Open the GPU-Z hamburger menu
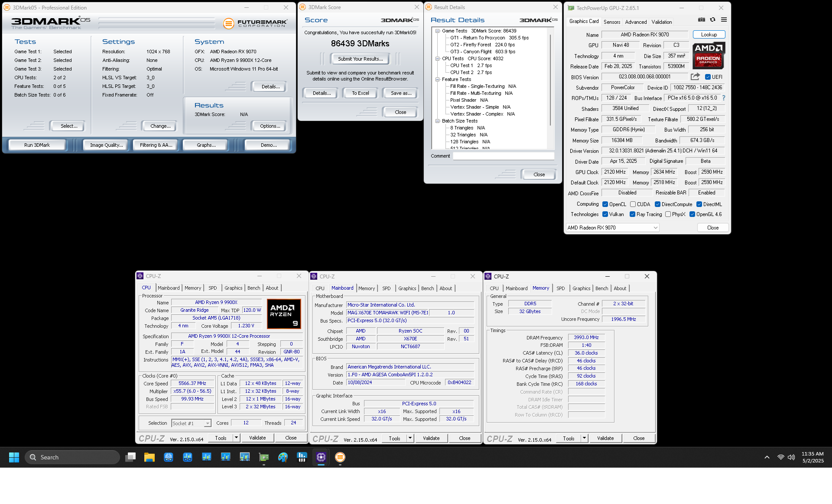Screen dimensions: 832x504 tap(724, 19)
